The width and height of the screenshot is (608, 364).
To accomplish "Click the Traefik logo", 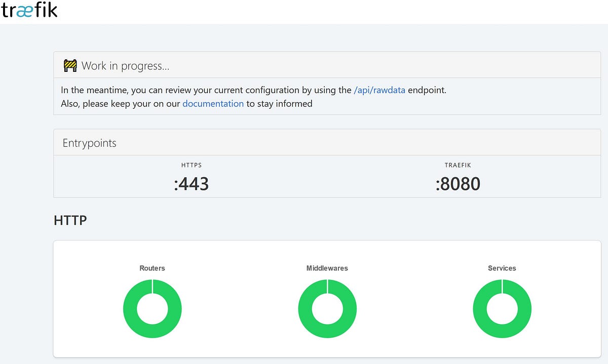I will coord(29,10).
